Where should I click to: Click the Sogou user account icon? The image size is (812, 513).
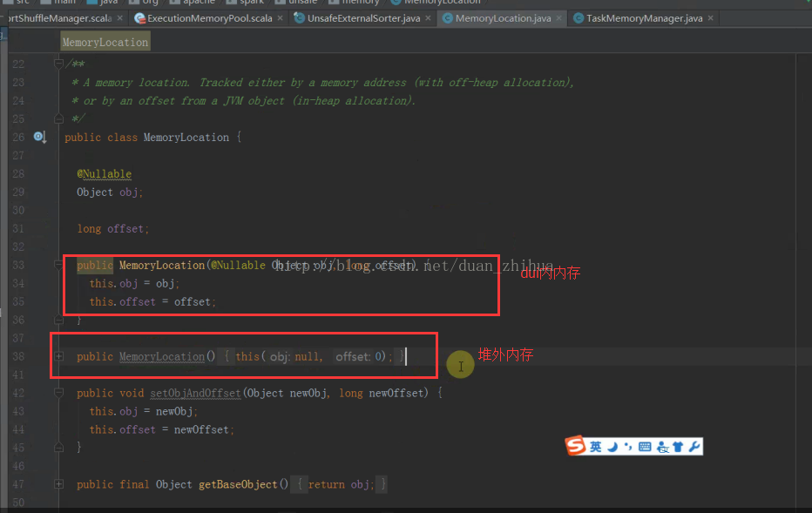pyautogui.click(x=662, y=447)
